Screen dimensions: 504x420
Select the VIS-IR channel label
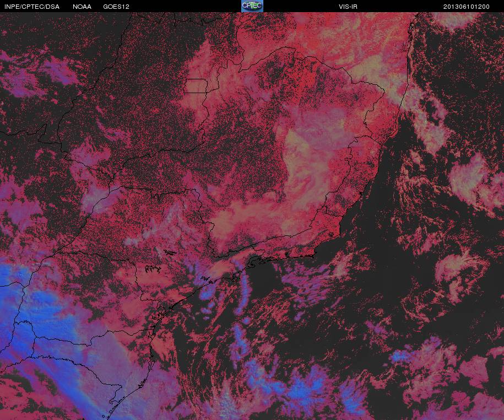[348, 7]
